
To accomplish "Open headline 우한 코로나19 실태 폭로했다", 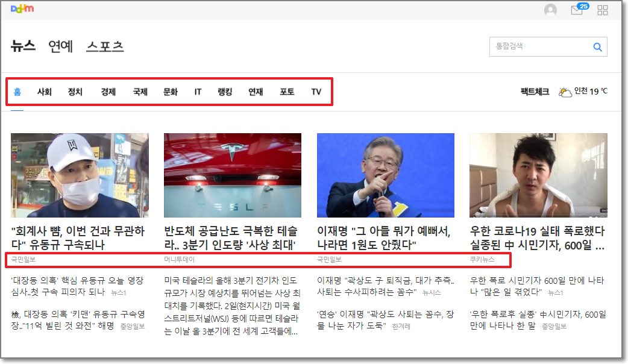I will click(x=538, y=238).
